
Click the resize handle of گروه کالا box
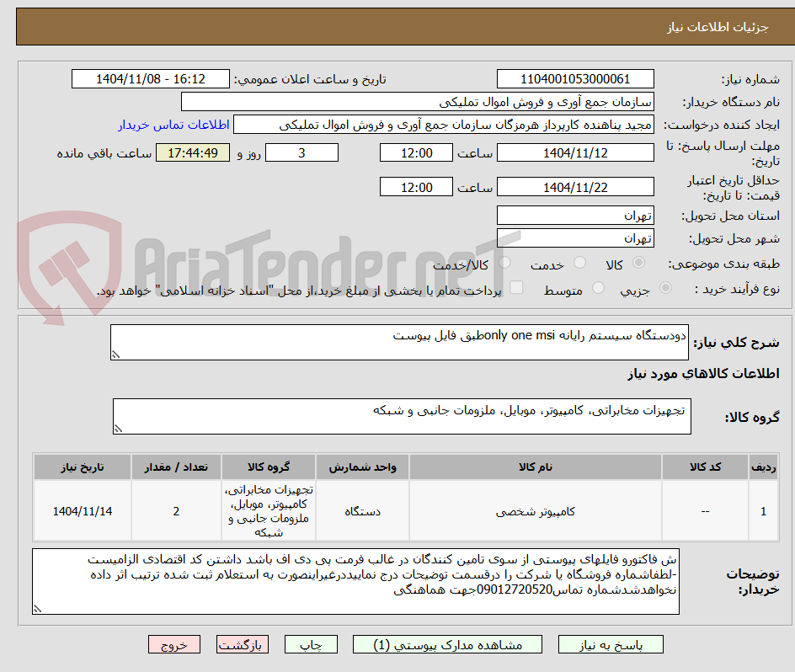pyautogui.click(x=118, y=429)
